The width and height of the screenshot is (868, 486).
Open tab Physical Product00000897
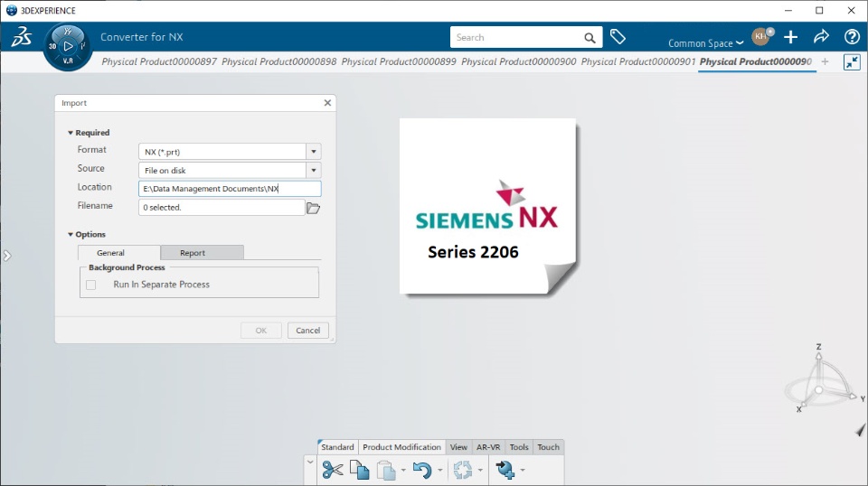[159, 62]
